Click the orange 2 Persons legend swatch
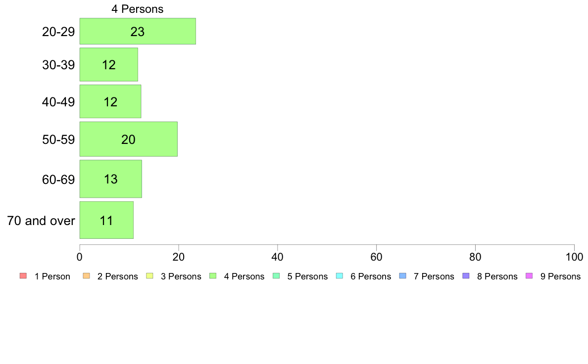The width and height of the screenshot is (588, 364). (86, 276)
